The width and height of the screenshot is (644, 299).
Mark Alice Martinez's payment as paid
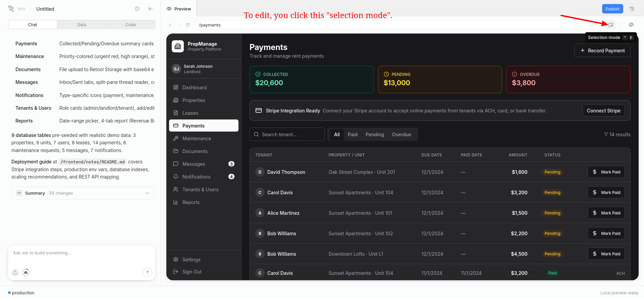tap(606, 213)
